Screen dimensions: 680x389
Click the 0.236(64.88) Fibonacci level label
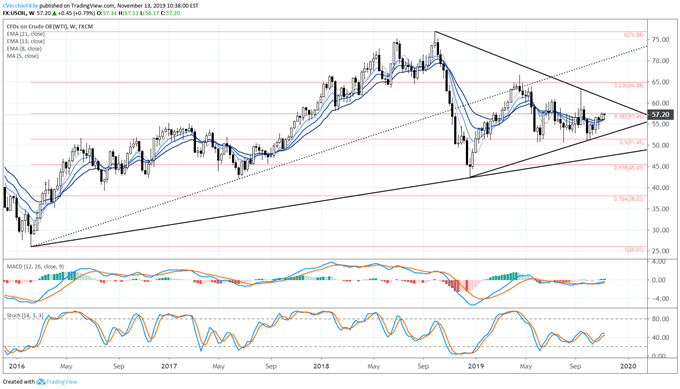630,86
